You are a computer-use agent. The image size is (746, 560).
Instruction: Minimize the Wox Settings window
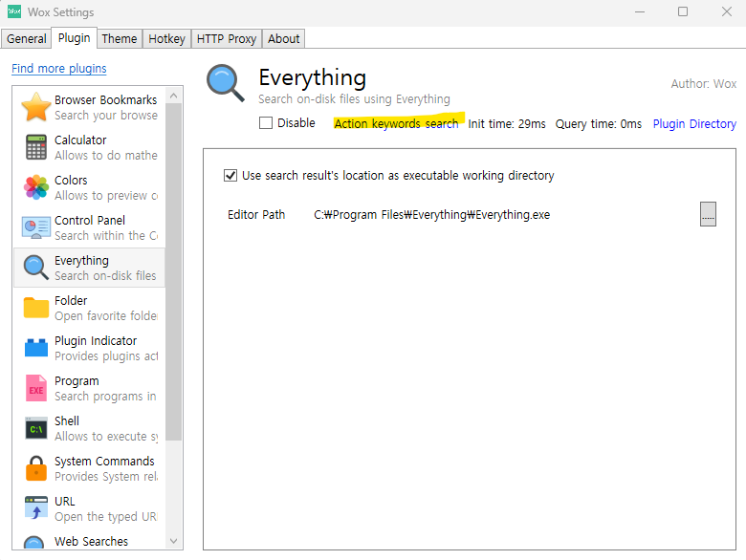640,11
